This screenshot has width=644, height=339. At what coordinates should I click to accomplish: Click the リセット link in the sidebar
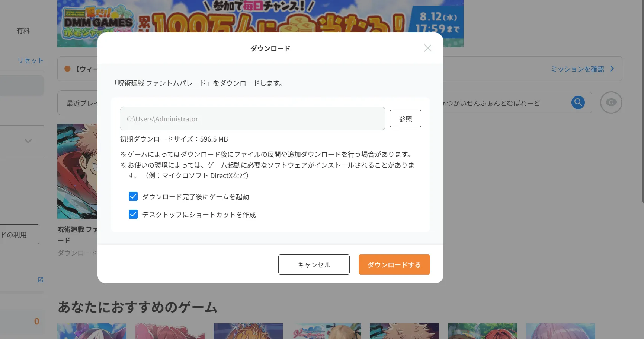(x=31, y=60)
